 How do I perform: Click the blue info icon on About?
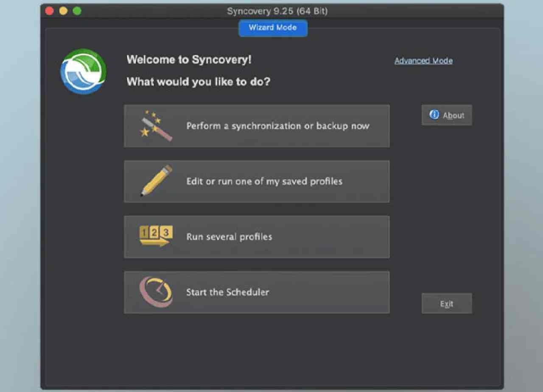434,115
